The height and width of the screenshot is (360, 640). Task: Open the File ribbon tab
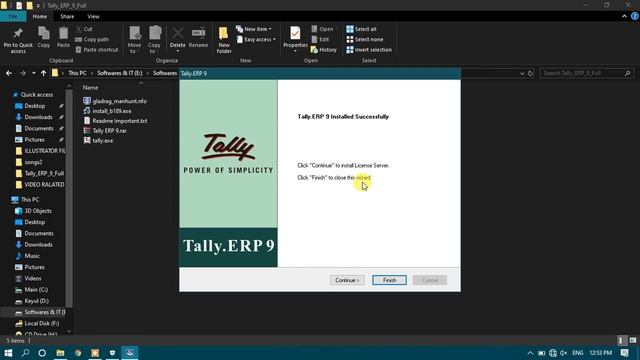13,16
